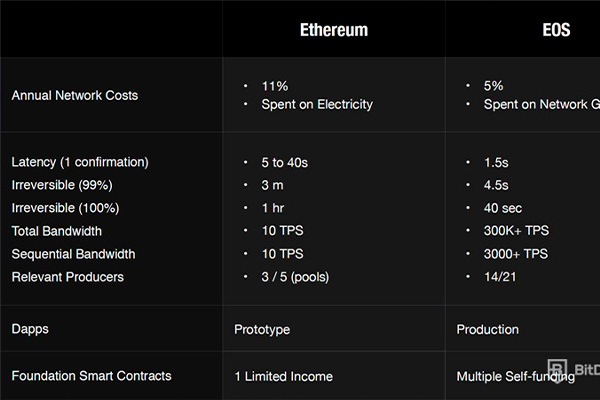Click EOS's 5% network cost value

[493, 86]
